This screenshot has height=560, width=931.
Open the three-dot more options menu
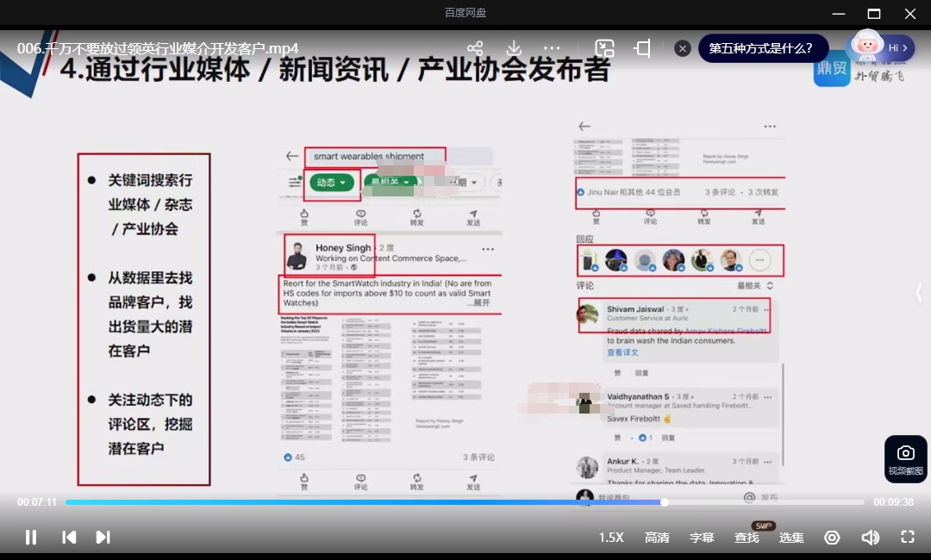point(552,48)
